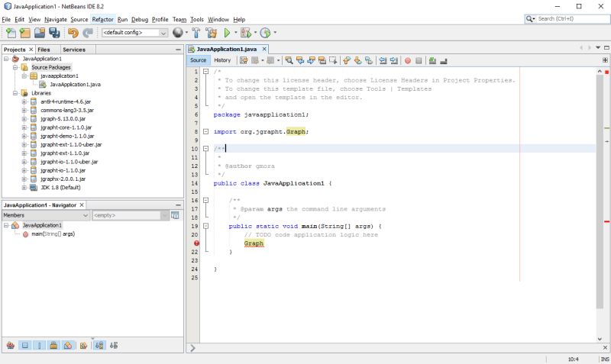Toggle Show Fields in Navigator toolbar
Screen dimensions: 611x364
(x=25, y=346)
